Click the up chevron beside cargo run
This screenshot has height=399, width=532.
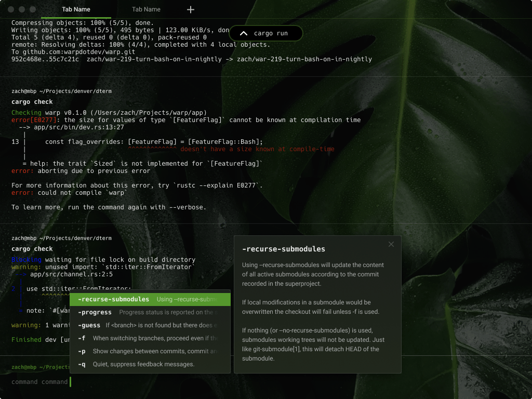(243, 33)
